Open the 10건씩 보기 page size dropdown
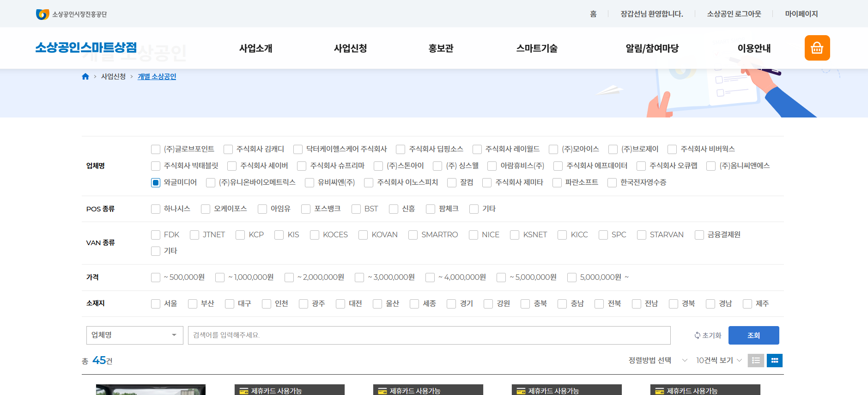868x395 pixels. [x=719, y=360]
